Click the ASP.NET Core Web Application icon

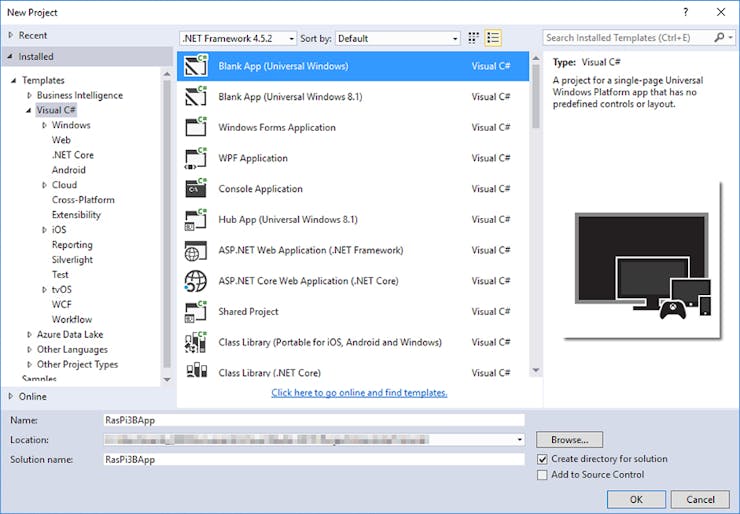[195, 281]
